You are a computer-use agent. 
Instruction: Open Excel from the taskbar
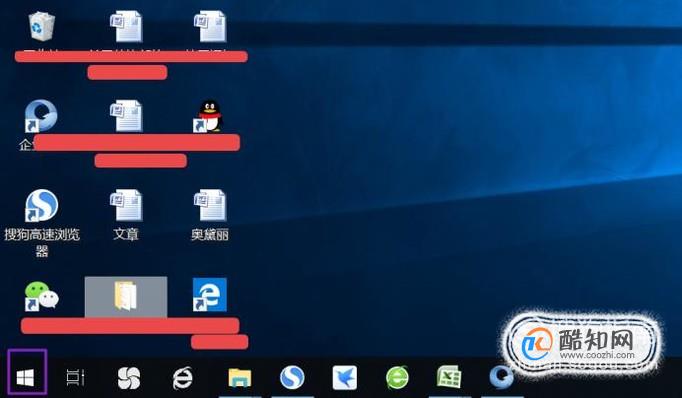pos(449,377)
